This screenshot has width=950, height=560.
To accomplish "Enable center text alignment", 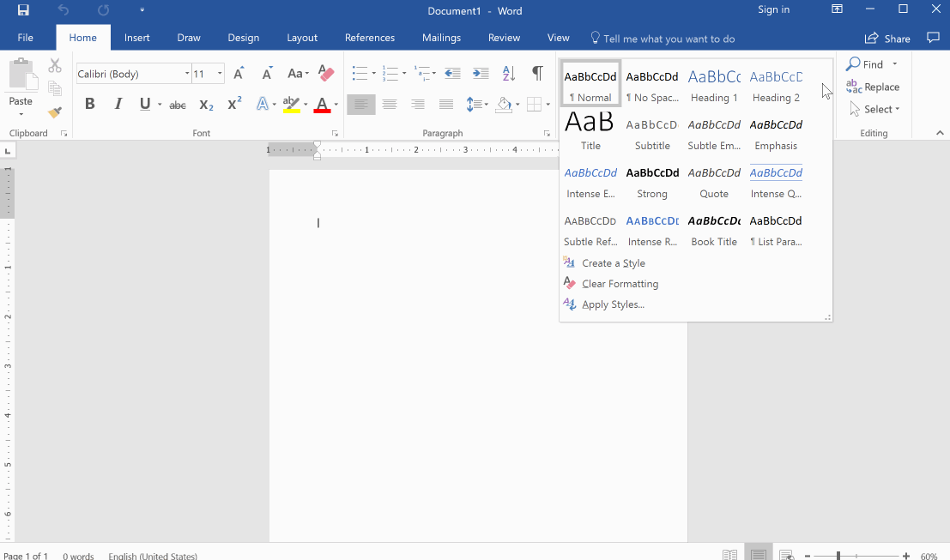I will (x=389, y=103).
